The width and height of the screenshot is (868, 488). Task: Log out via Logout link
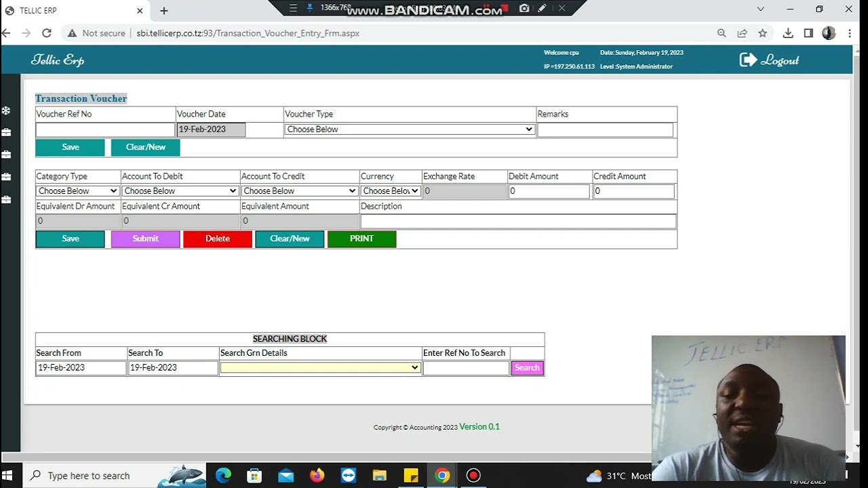click(x=769, y=60)
